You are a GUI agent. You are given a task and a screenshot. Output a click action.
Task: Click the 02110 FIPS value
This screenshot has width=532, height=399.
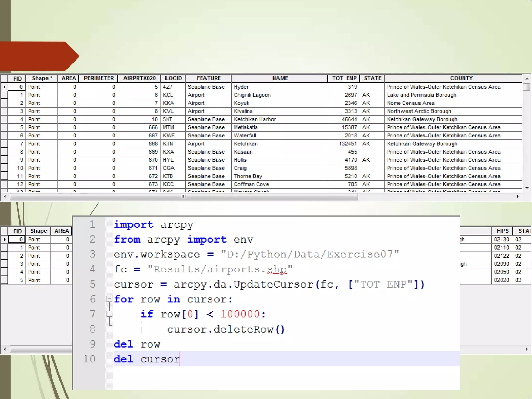(501, 248)
